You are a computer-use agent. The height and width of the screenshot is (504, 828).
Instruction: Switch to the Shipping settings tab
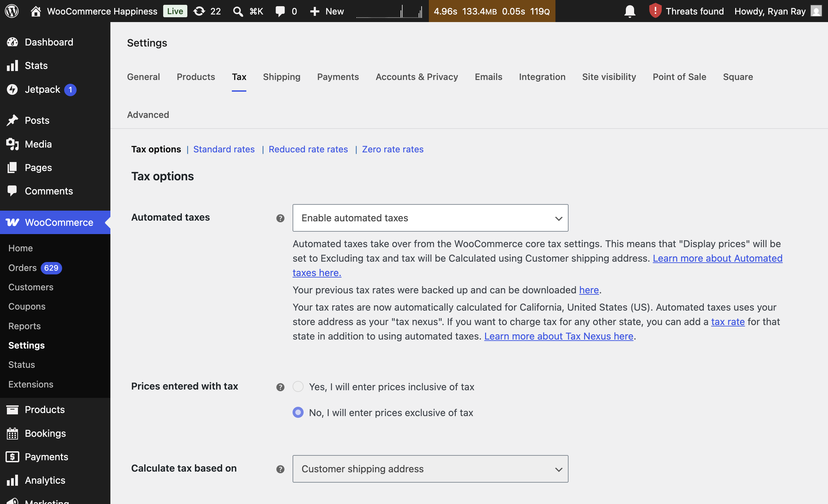click(x=282, y=77)
